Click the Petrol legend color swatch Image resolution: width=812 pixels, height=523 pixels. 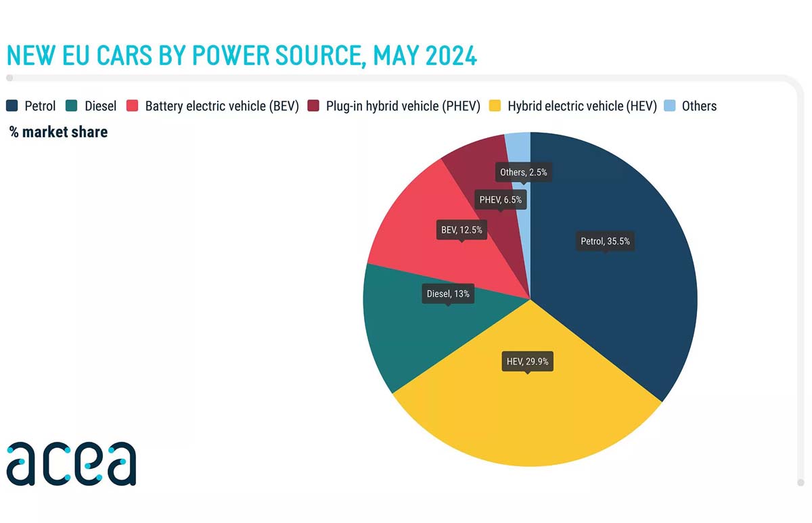[13, 106]
